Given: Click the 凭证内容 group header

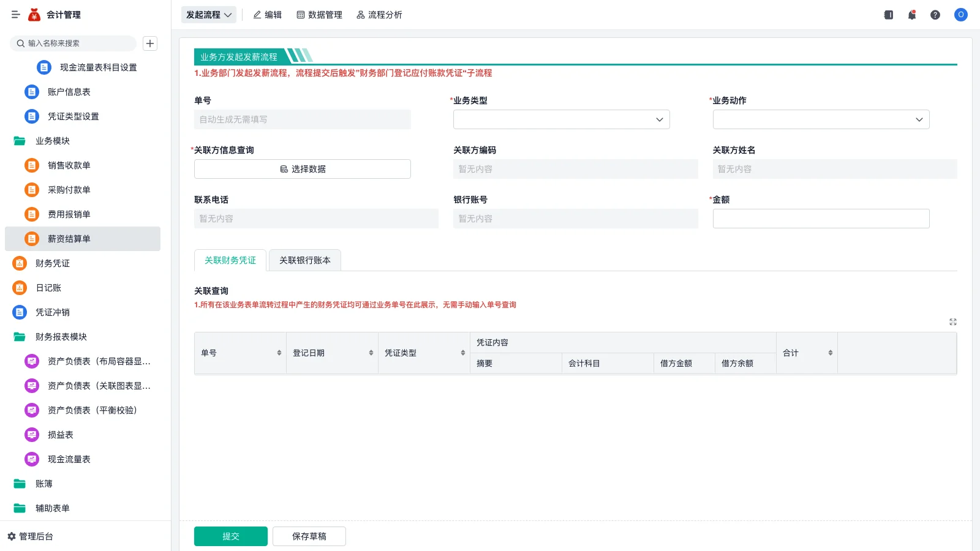Looking at the screenshot, I should [623, 343].
